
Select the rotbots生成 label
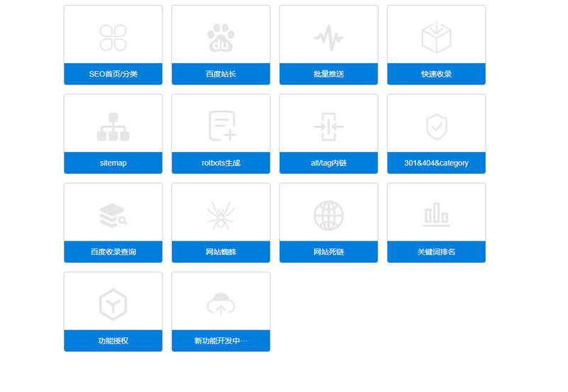pos(221,163)
